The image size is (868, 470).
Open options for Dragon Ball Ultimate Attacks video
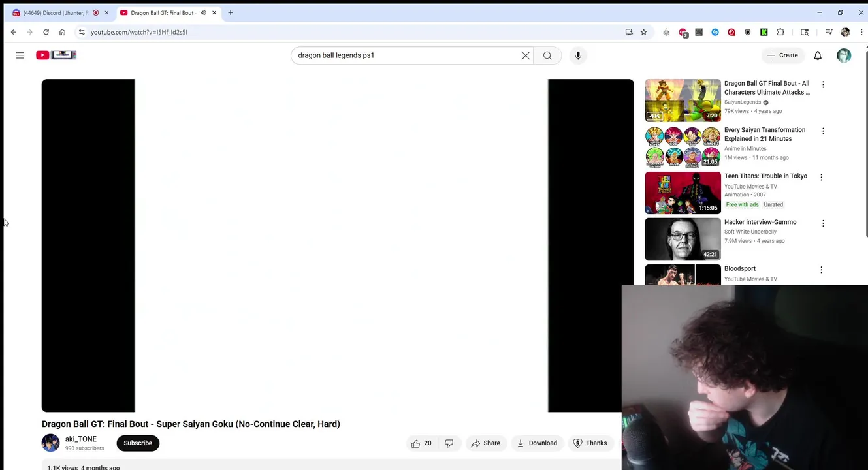click(823, 85)
